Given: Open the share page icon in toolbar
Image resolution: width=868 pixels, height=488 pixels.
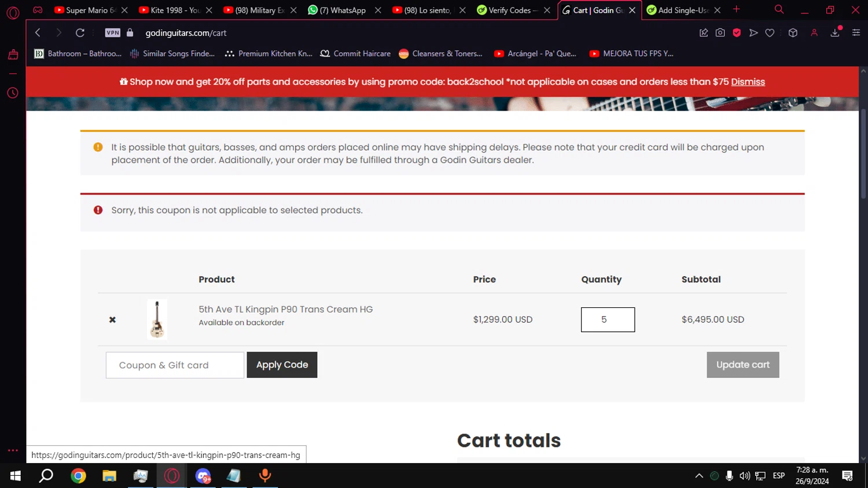Looking at the screenshot, I should tap(704, 33).
